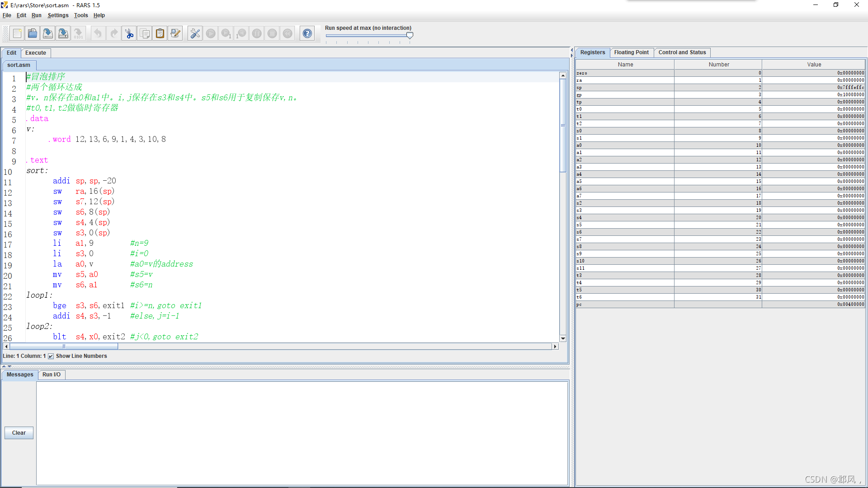Viewport: 868px width, 488px height.
Task: Open Help with question mark icon
Action: [307, 33]
